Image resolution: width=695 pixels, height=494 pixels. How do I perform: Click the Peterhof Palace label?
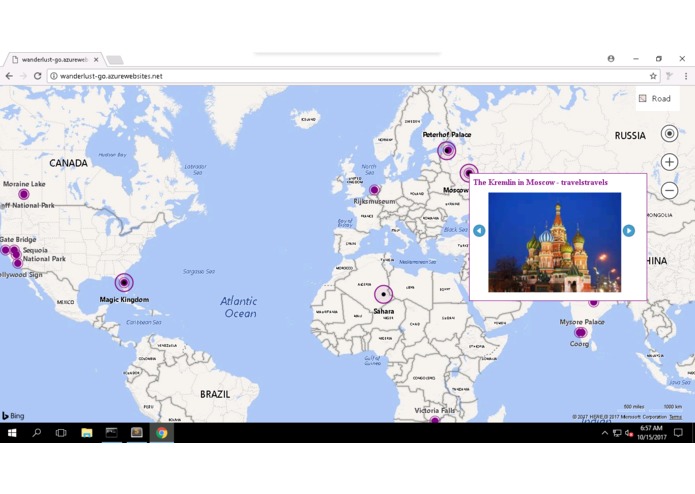447,134
